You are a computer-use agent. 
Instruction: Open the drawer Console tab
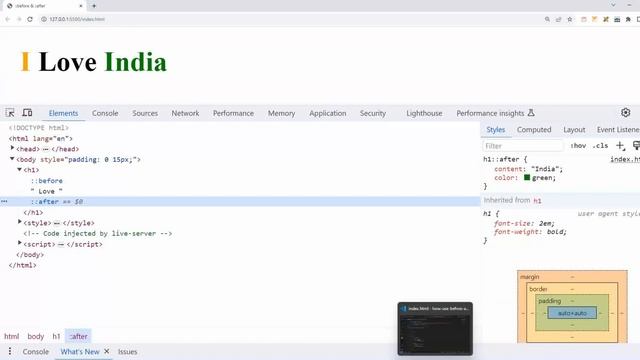click(36, 351)
